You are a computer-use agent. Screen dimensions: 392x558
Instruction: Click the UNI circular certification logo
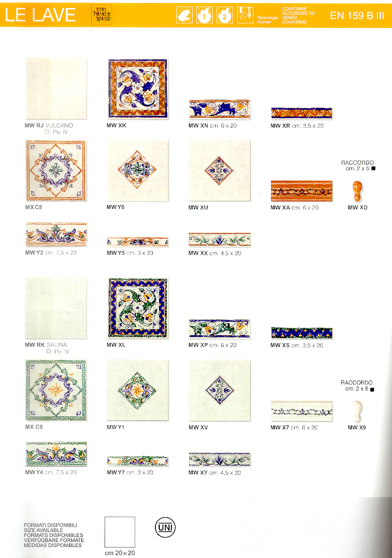point(165,528)
